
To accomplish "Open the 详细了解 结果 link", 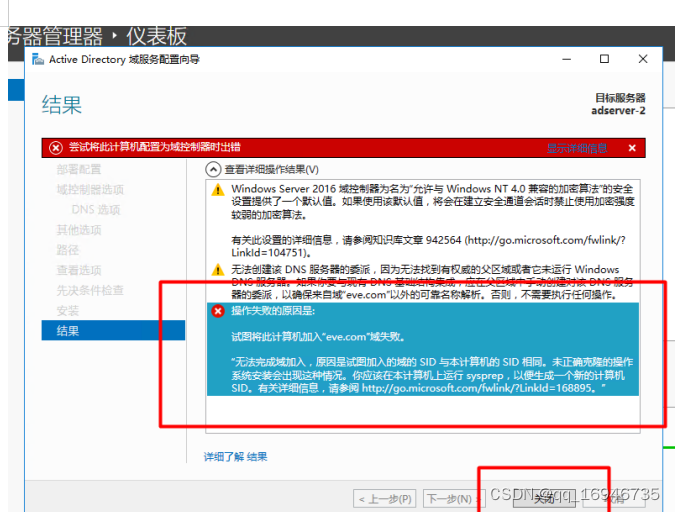I will [x=235, y=456].
